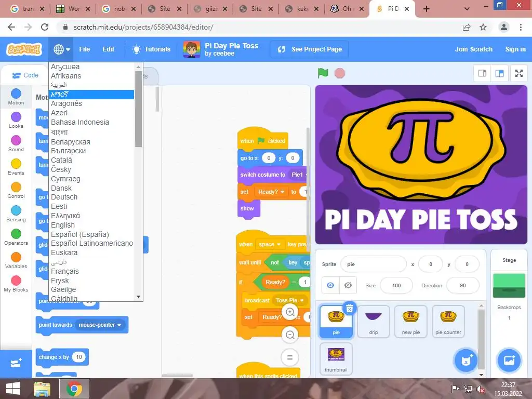This screenshot has height=399, width=532.
Task: Switch to large stage layout
Action: pos(499,73)
